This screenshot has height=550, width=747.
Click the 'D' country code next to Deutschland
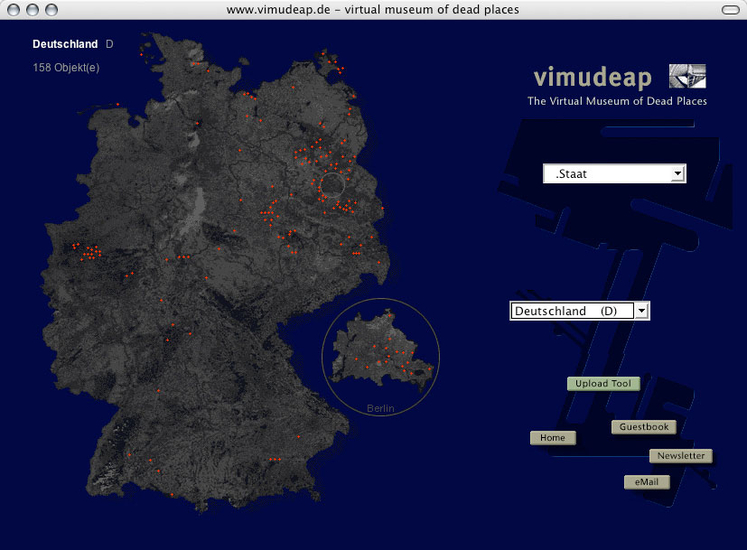(x=110, y=44)
